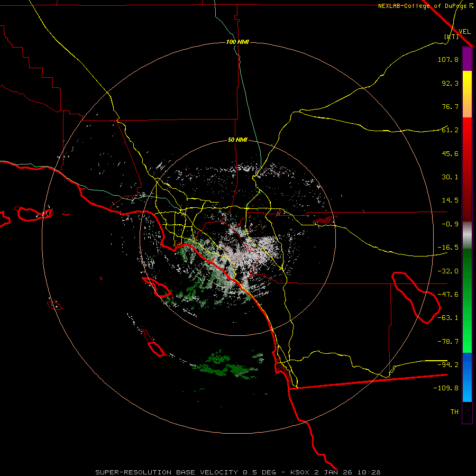Select the 50 NMI range ring label
This screenshot has height=476, width=476.
pos(237,140)
